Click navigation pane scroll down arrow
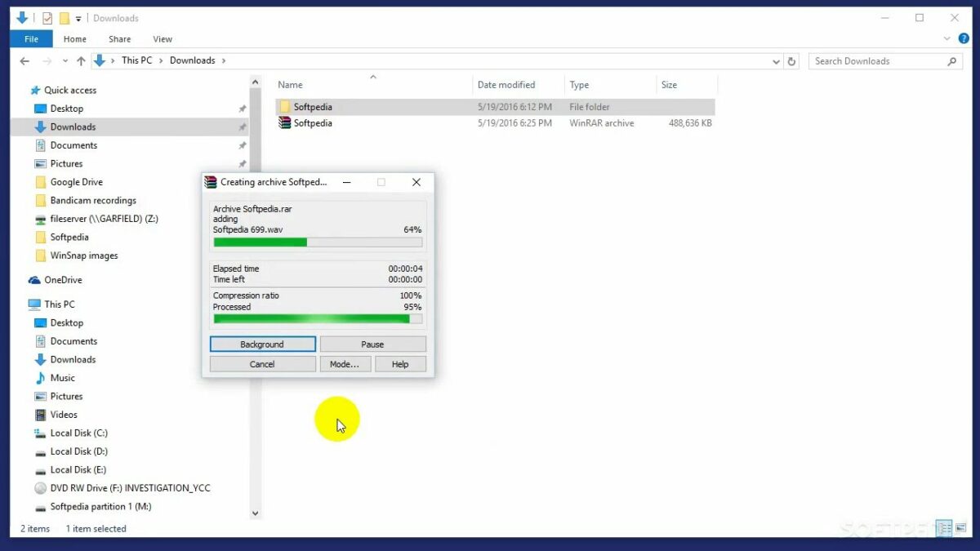 (255, 513)
